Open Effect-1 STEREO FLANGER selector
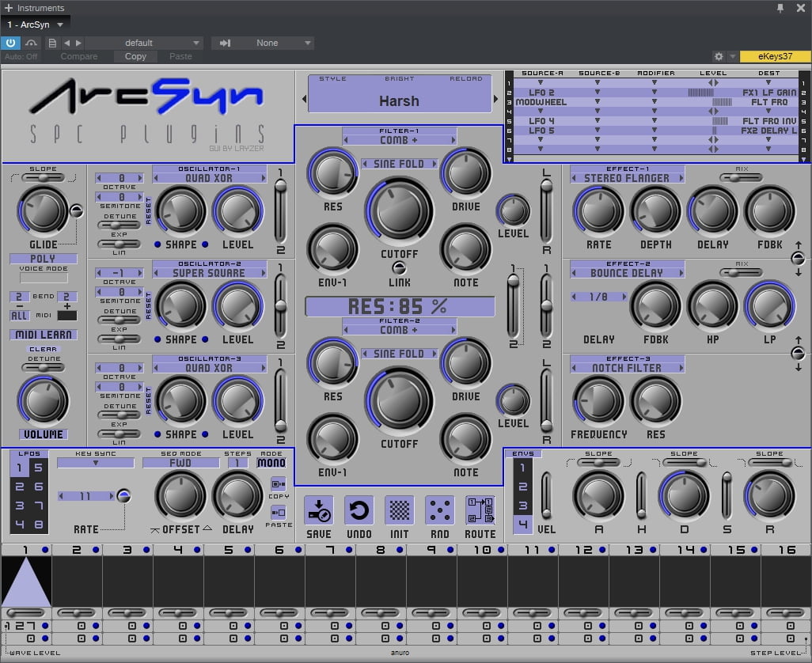 [x=627, y=178]
